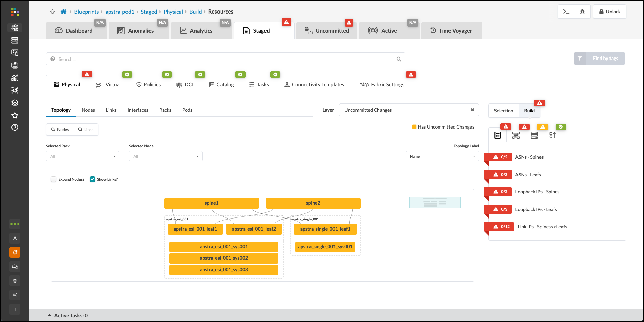
Task: Click the search magnifier icon
Action: click(x=399, y=59)
